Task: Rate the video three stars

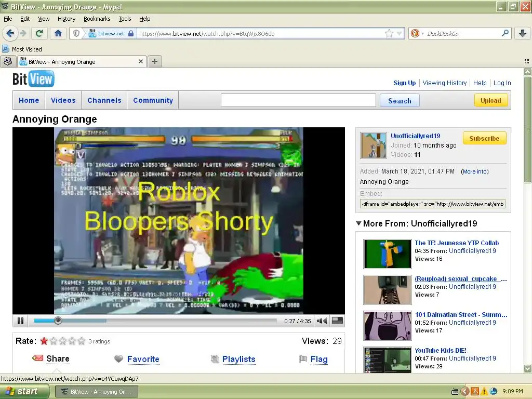Action: click(x=62, y=341)
